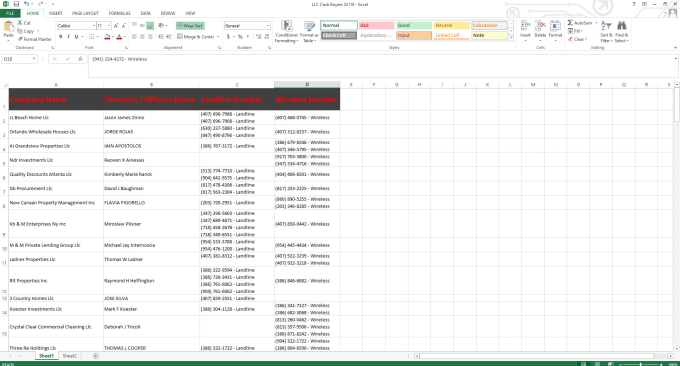Open the AutoSum dropdown arrow

[x=596, y=23]
